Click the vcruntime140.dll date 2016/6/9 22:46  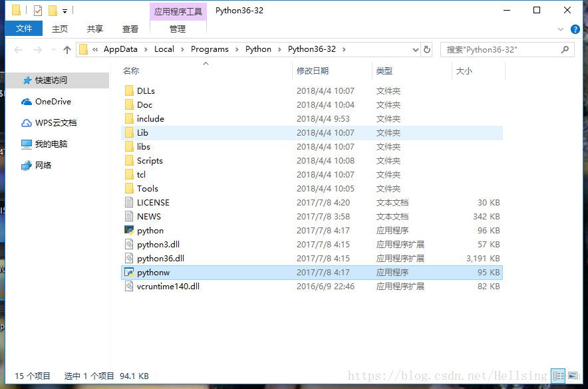pos(325,287)
